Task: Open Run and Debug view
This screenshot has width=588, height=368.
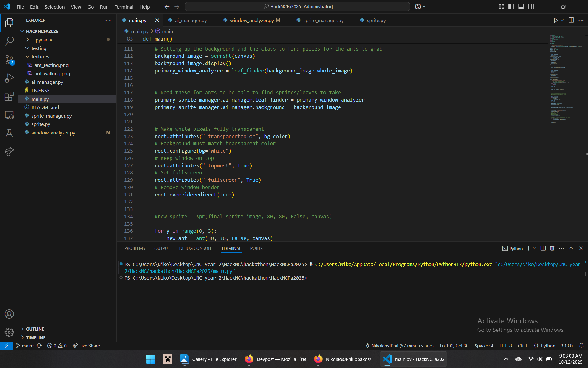Action: tap(9, 78)
